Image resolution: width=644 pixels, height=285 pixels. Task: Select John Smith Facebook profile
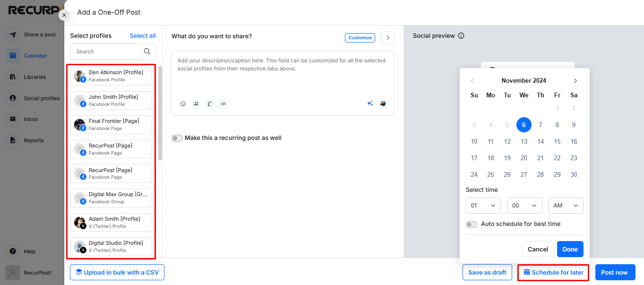pos(111,101)
